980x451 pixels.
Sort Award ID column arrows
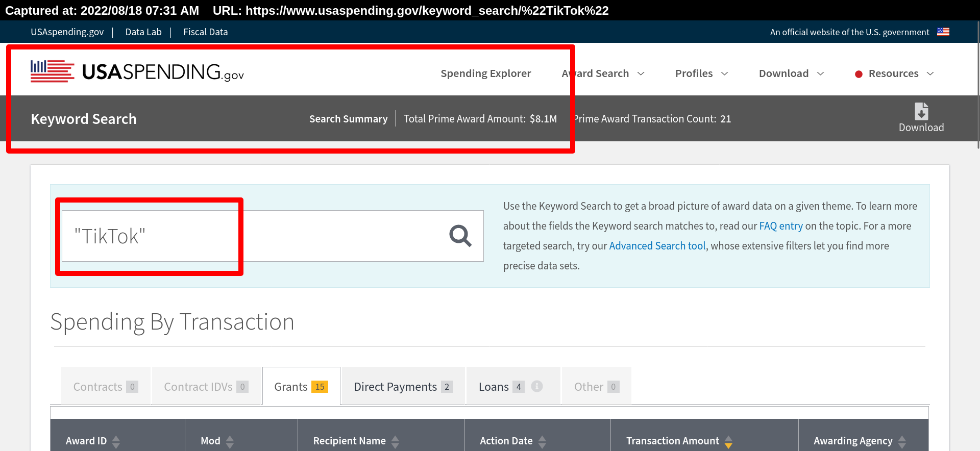point(116,441)
